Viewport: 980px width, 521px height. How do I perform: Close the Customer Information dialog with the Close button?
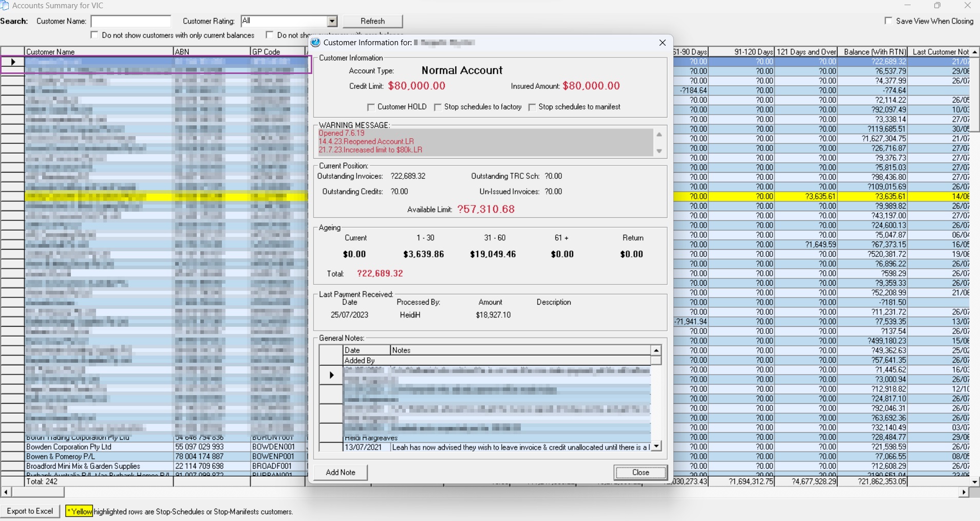[640, 472]
